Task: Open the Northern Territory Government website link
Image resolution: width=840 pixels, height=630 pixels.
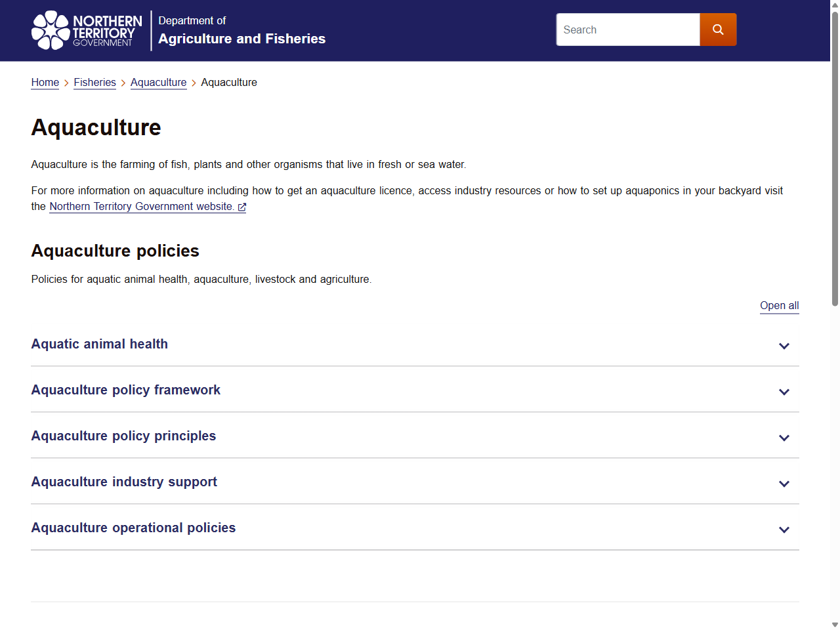Action: [141, 206]
